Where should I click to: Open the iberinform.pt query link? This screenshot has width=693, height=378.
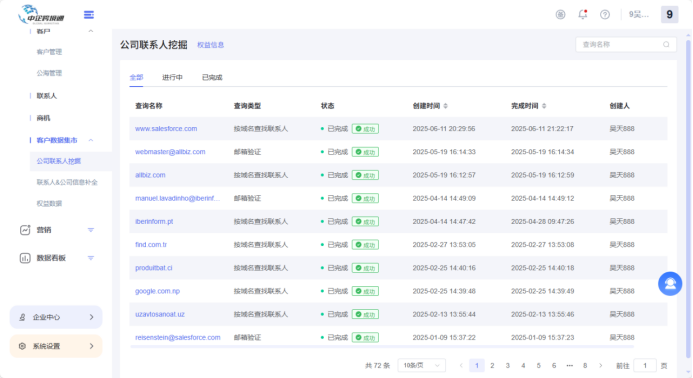154,221
